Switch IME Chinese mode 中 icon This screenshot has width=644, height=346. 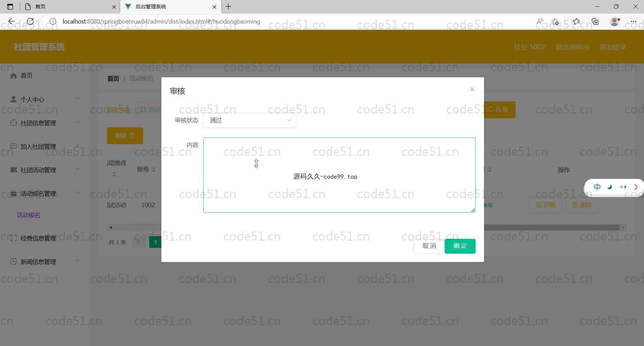point(597,187)
